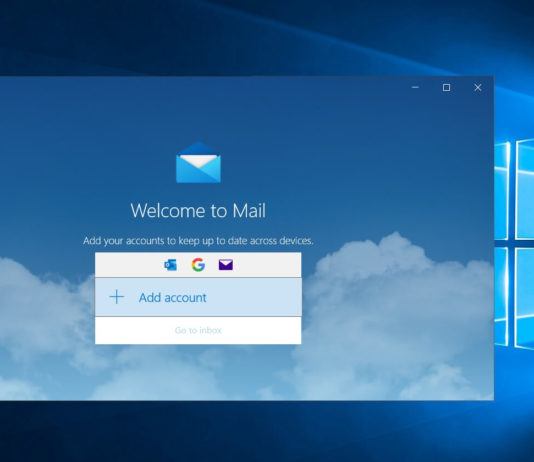Click the Google account icon
This screenshot has height=462, width=534.
(198, 265)
